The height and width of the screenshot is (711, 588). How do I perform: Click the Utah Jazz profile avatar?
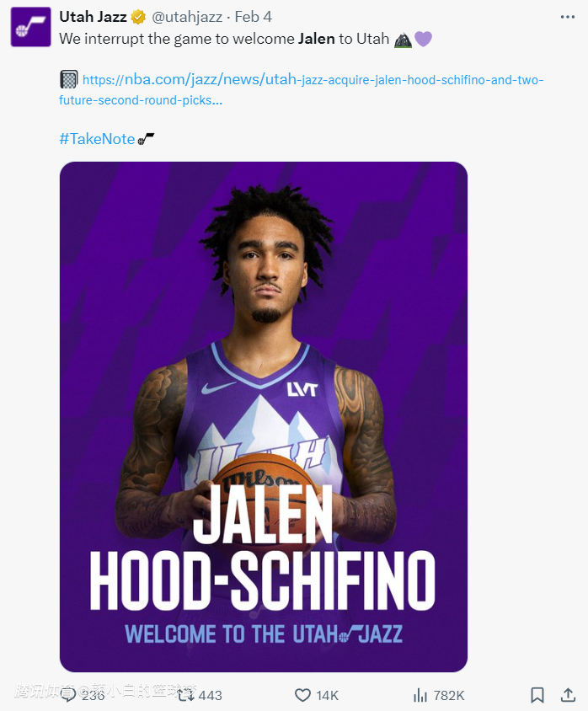[x=31, y=27]
